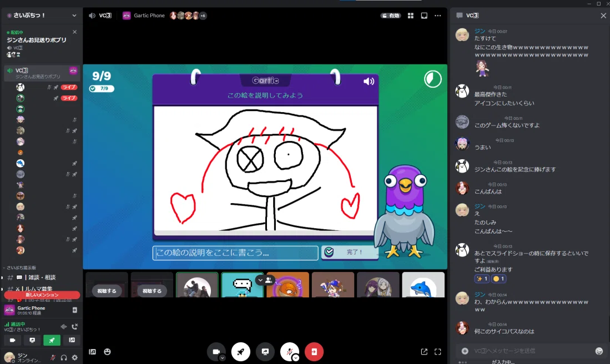
Task: Open microphone options dropdown arrow
Action: click(x=296, y=358)
